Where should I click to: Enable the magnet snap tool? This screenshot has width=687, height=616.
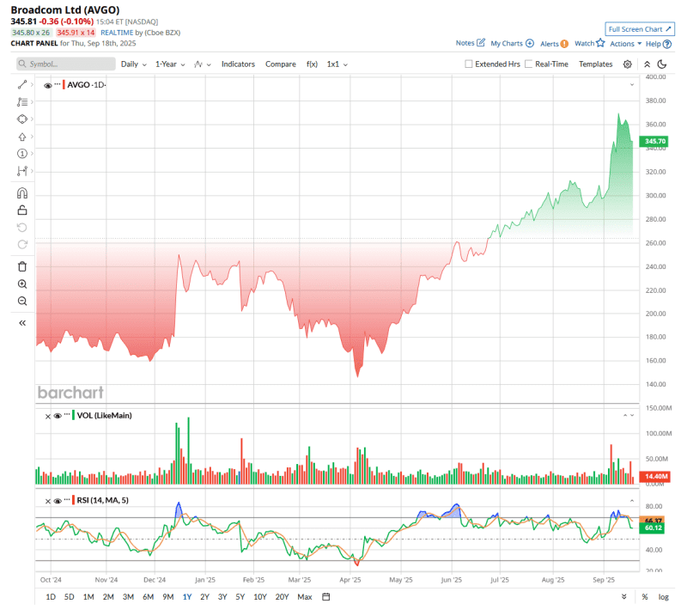pyautogui.click(x=22, y=192)
